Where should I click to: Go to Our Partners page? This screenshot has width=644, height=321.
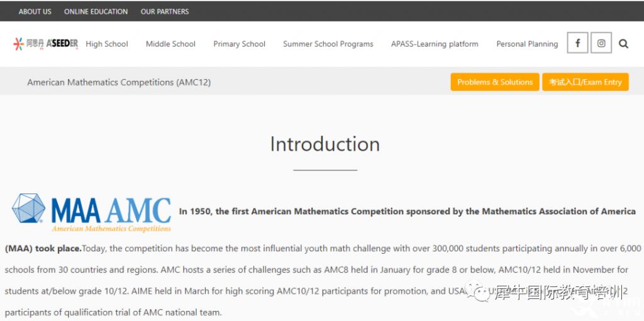(165, 11)
